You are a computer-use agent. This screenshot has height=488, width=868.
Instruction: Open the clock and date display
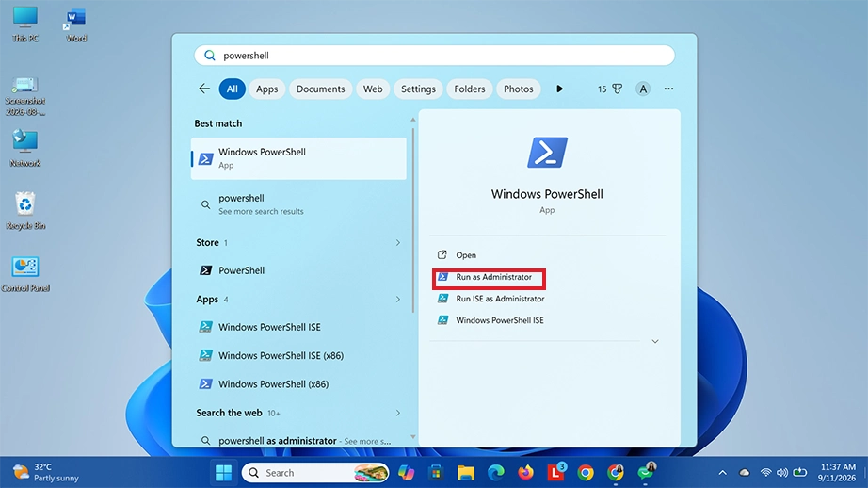coord(838,473)
